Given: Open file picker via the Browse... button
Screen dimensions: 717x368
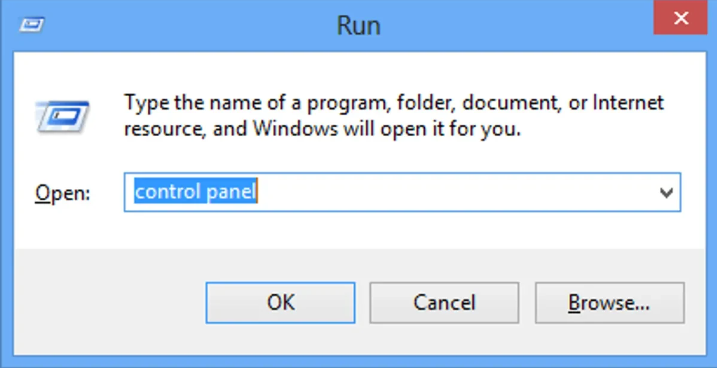Looking at the screenshot, I should click(610, 303).
